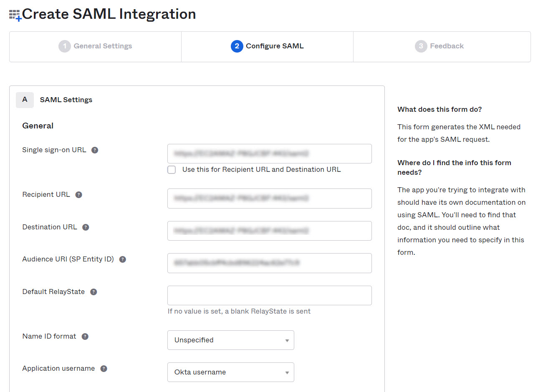Click help icon beside Recipient URL label

tap(78, 195)
